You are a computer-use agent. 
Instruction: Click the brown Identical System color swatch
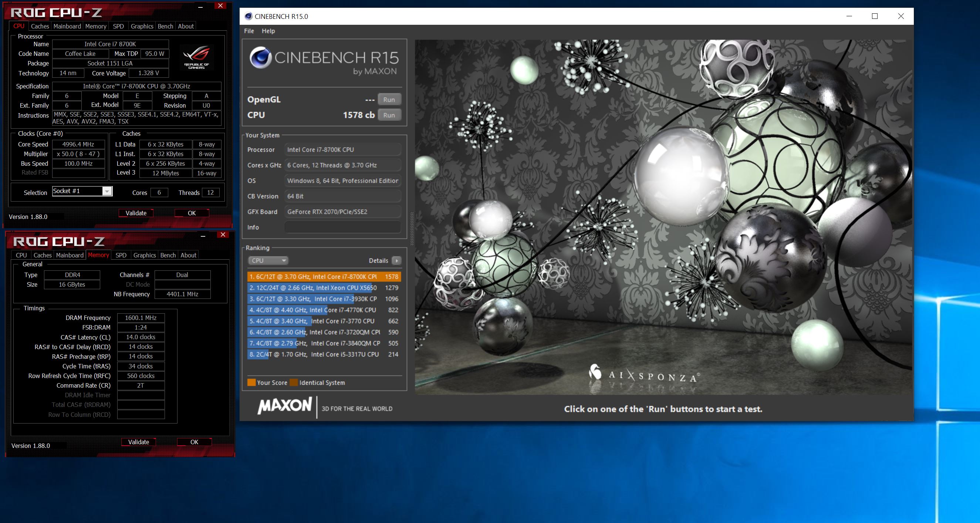294,383
